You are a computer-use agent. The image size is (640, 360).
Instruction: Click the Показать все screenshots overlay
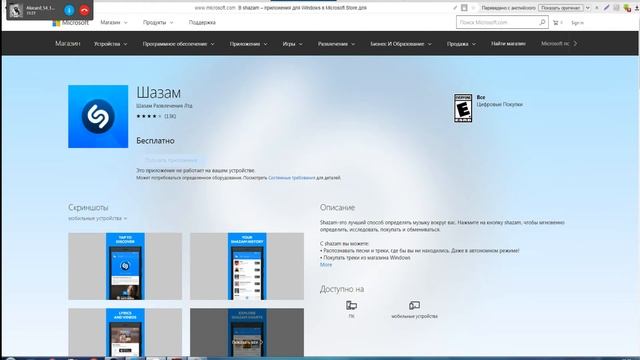(x=247, y=342)
